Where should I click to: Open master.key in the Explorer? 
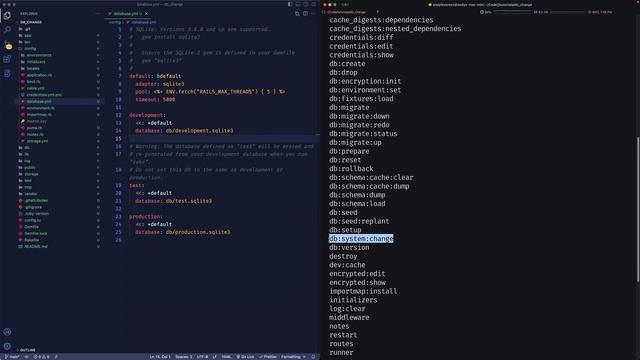coord(36,121)
